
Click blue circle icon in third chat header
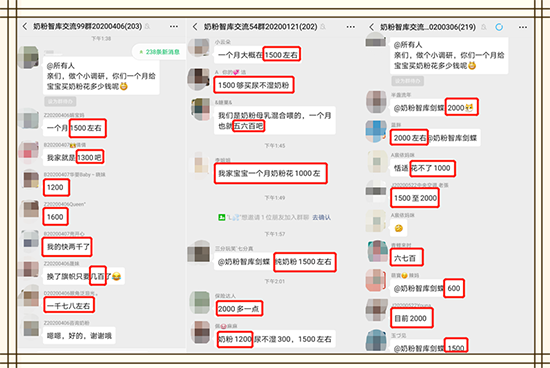coord(499,27)
